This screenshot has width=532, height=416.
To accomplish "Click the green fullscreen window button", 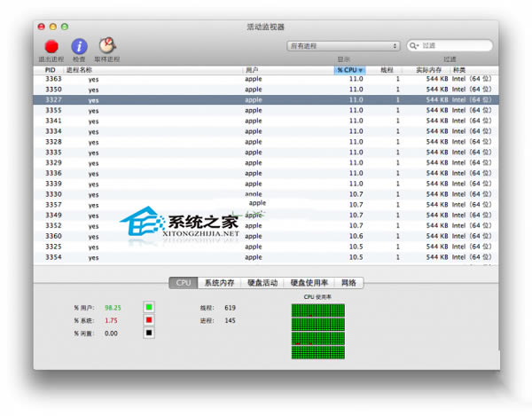I will pyautogui.click(x=65, y=27).
